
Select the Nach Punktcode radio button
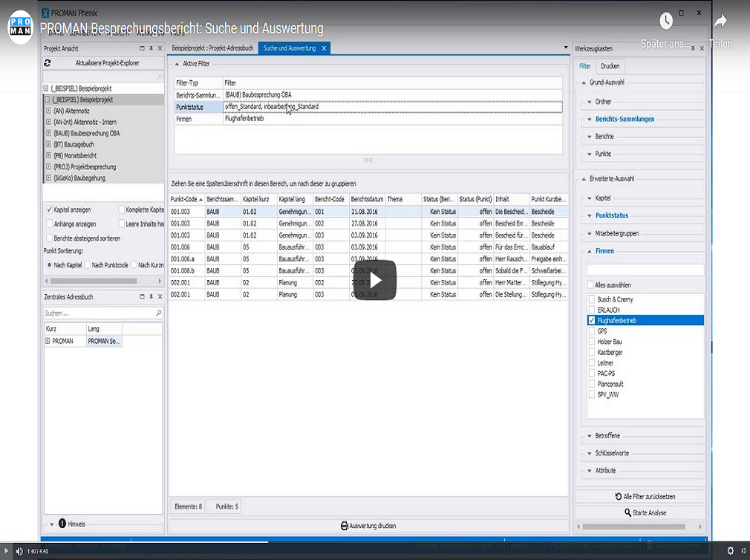[88, 265]
